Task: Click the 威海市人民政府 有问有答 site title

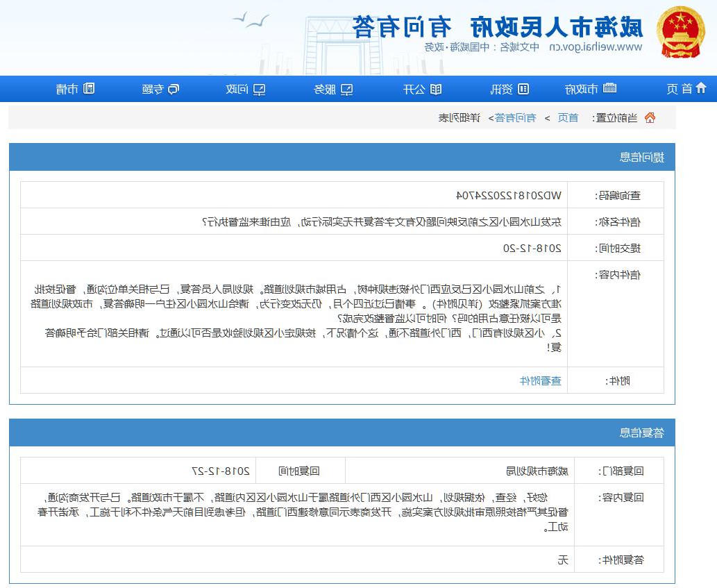Action: tap(498, 27)
